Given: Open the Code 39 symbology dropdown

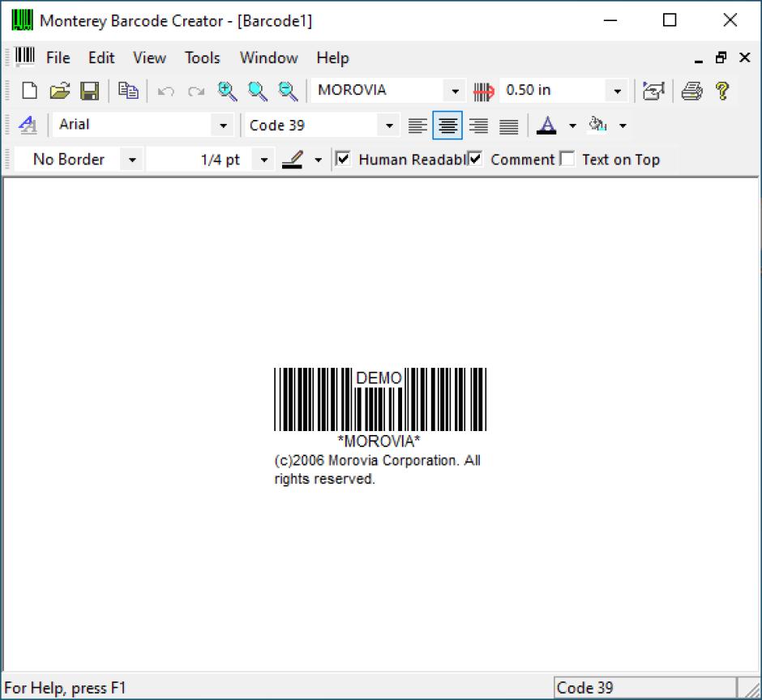Looking at the screenshot, I should [389, 126].
